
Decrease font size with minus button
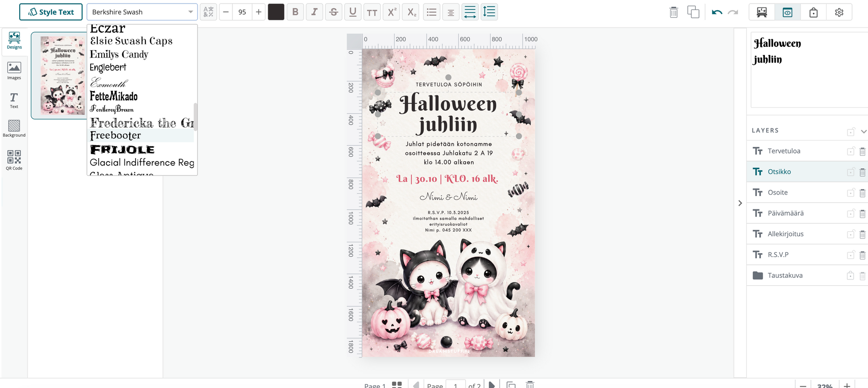pos(226,12)
